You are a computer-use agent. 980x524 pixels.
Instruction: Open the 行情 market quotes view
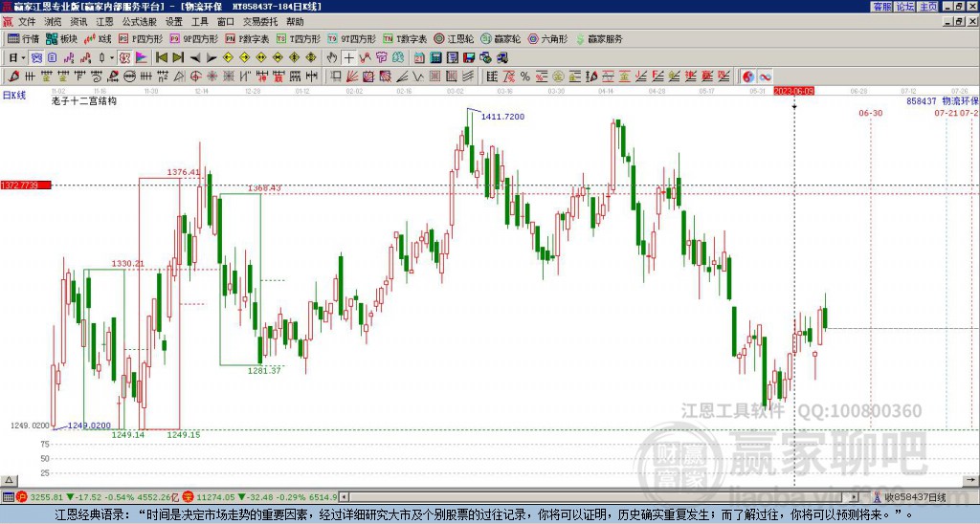tap(23, 38)
